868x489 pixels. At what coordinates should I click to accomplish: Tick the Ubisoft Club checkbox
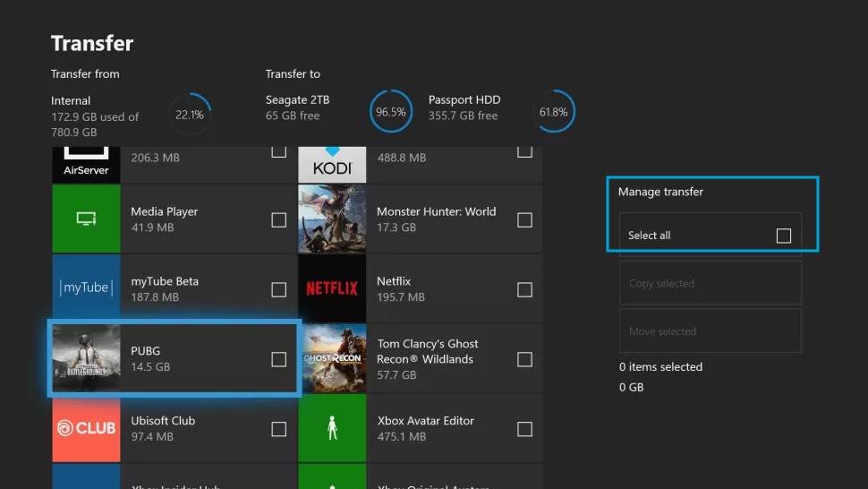[279, 429]
